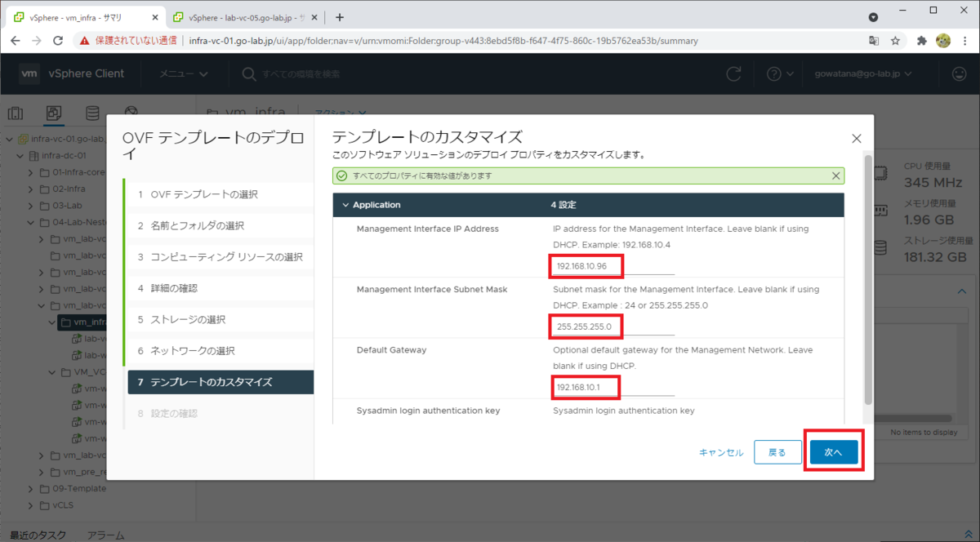Expand the 01-Infra-core folder
The height and width of the screenshot is (542, 980).
click(31, 172)
